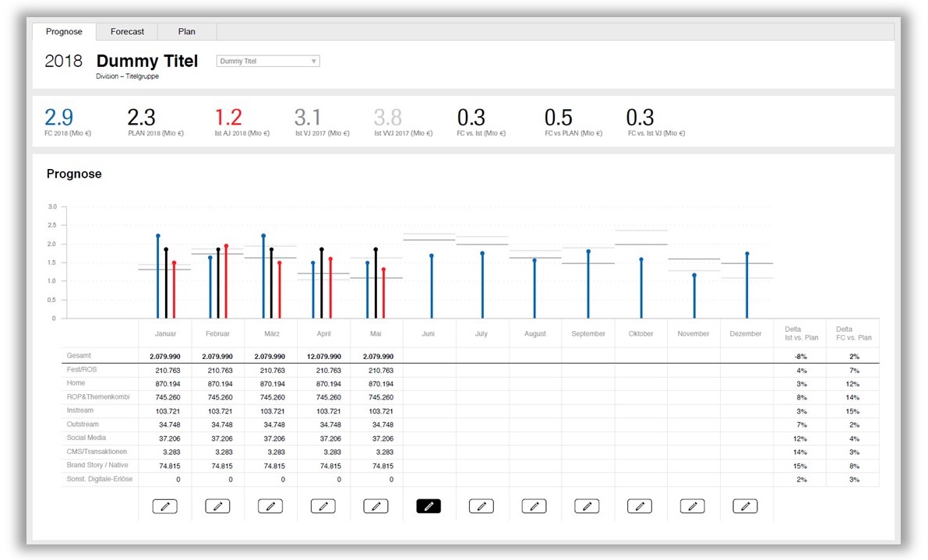Open the Dezember column edit pencil
The width and height of the screenshot is (928, 560).
745,506
